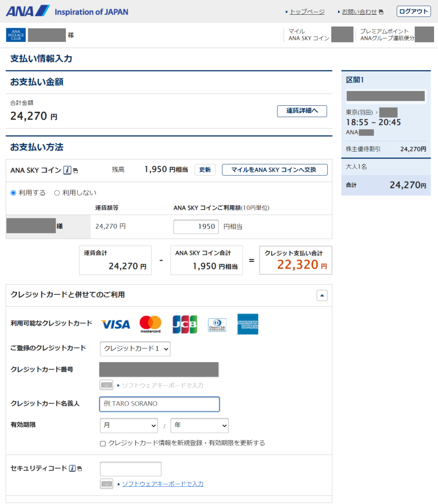Screen dimensions: 438x504
Task: Click the プレミアムポイント label
Action: [384, 31]
